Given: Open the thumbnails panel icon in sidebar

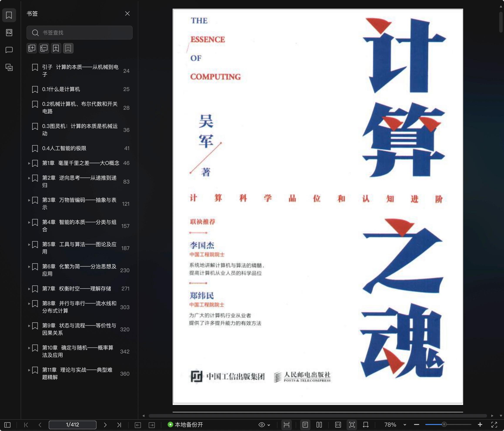Looking at the screenshot, I should (x=9, y=33).
